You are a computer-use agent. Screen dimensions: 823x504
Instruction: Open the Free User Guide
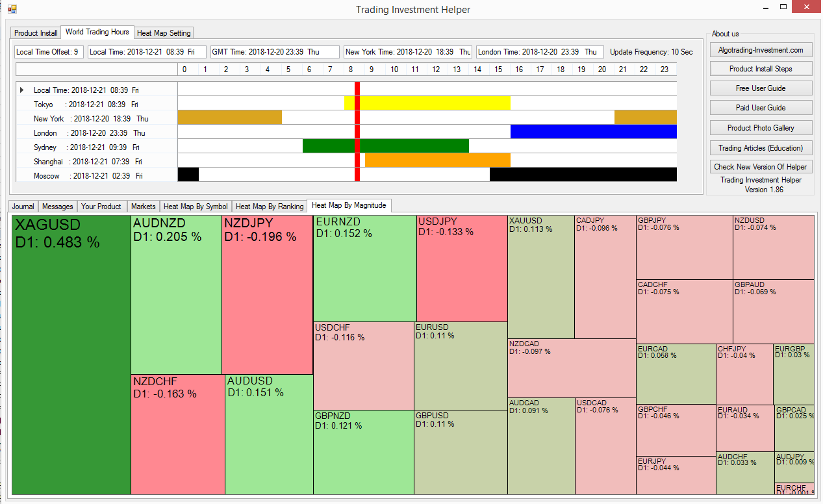[x=760, y=88]
